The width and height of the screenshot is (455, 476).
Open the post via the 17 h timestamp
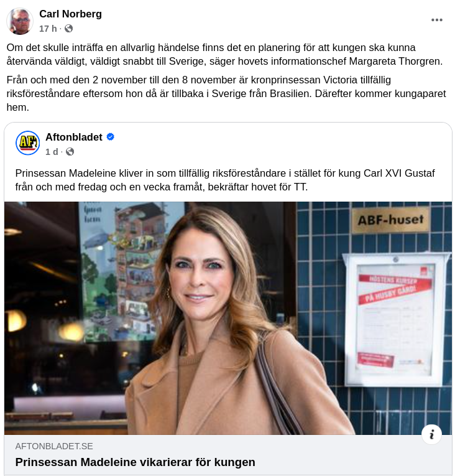click(x=48, y=29)
